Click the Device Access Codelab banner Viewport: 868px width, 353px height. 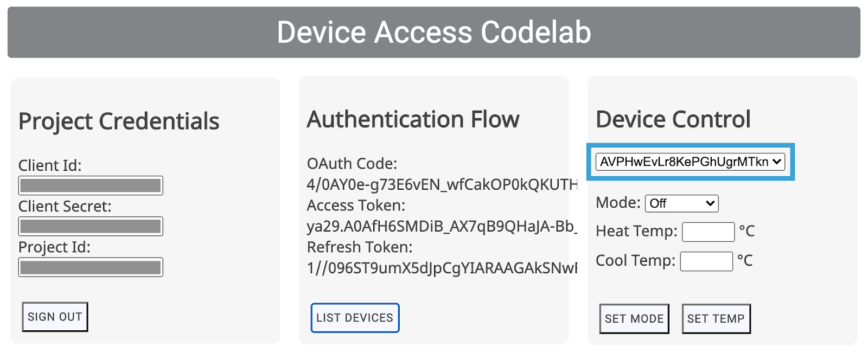coord(433,32)
